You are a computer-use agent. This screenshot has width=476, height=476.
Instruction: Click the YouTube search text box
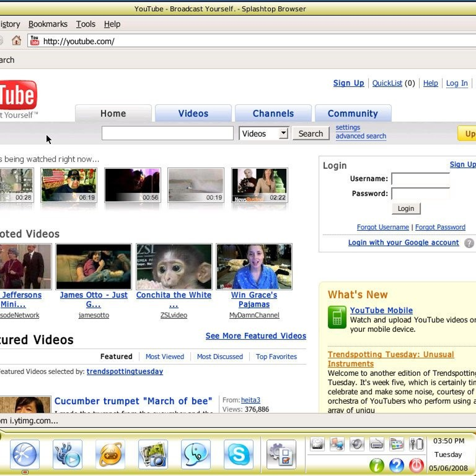tap(167, 133)
